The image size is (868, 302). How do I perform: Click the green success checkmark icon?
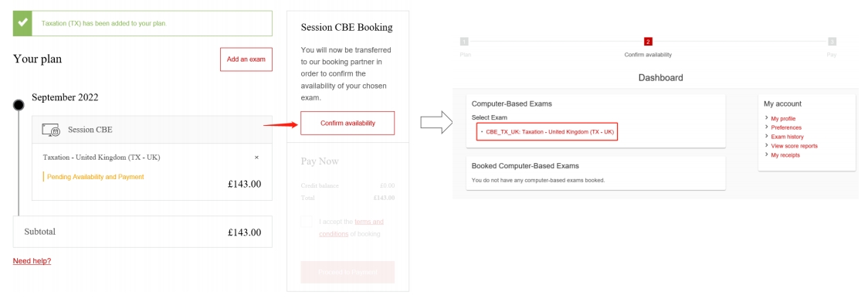22,23
